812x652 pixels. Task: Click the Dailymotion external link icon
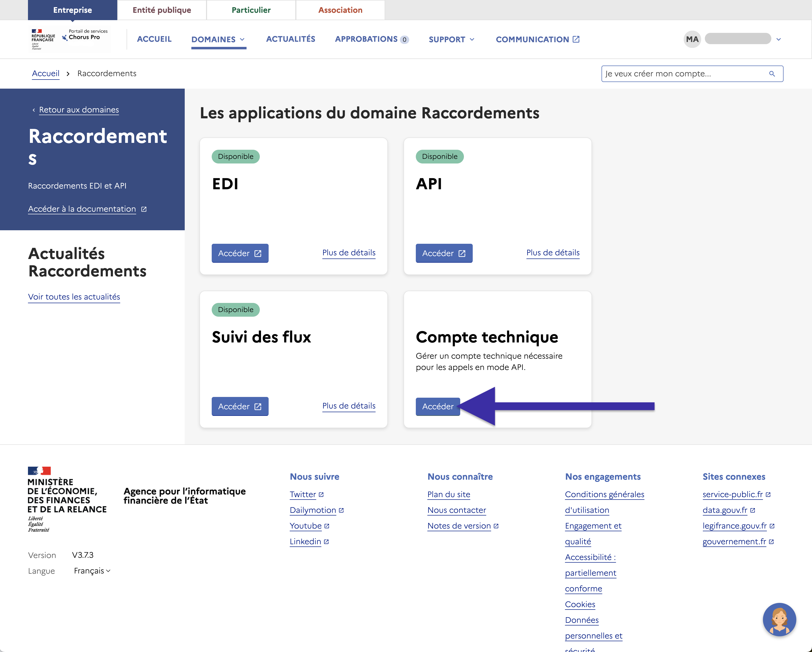(341, 510)
